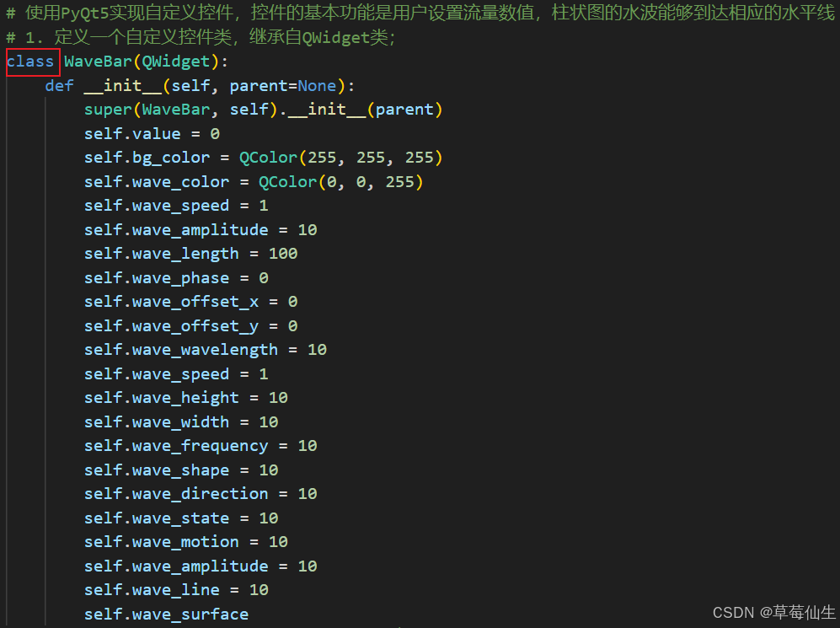
Task: Click the "self.wave_line = 10" line
Action: tap(176, 590)
